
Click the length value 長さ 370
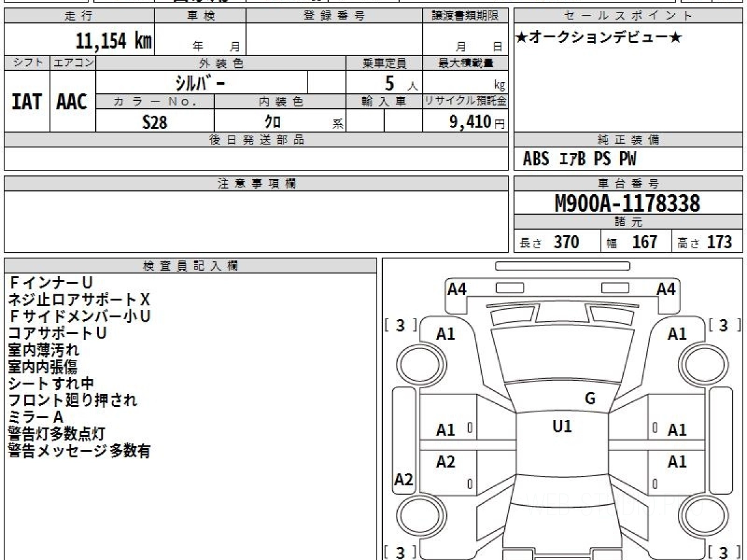pos(550,242)
